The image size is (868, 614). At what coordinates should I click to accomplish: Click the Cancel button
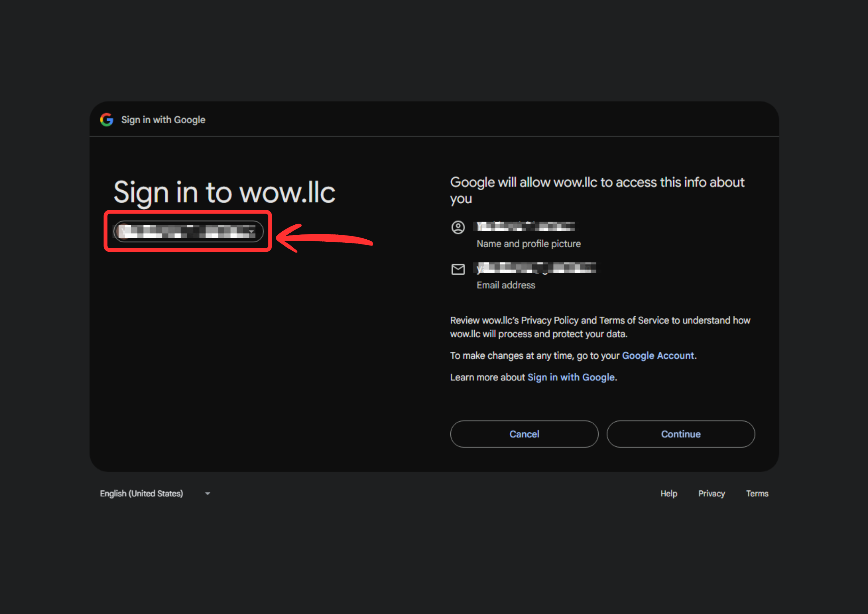tap(524, 434)
